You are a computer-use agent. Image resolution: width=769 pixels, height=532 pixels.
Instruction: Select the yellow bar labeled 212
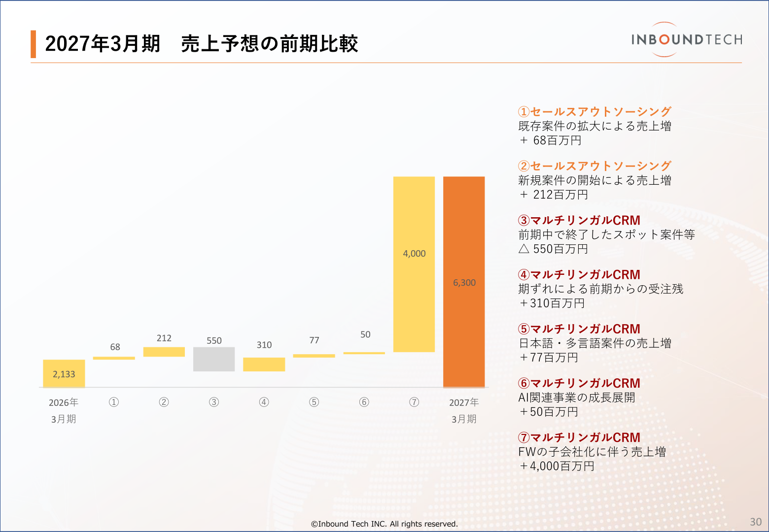[164, 352]
